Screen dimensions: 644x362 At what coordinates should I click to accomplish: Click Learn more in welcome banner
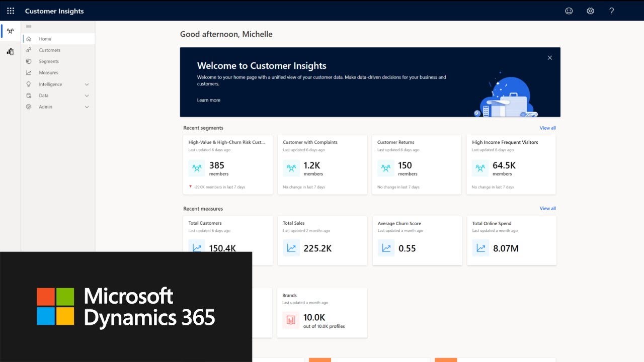(209, 100)
